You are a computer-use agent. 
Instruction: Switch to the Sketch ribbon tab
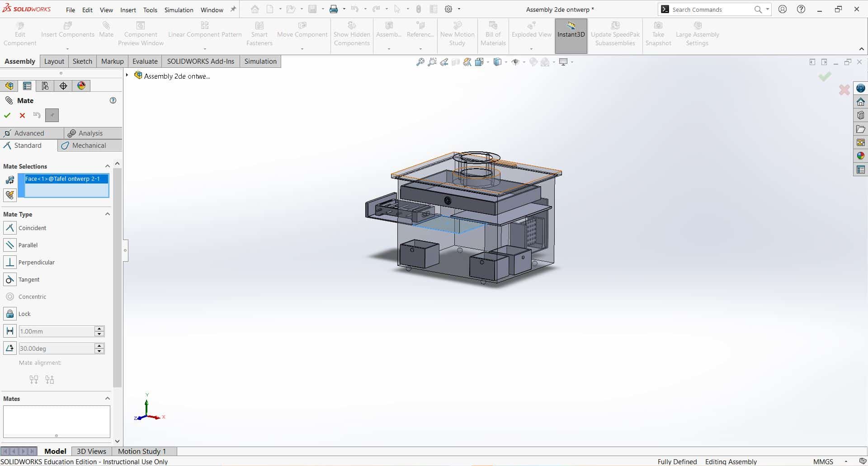[x=82, y=61]
